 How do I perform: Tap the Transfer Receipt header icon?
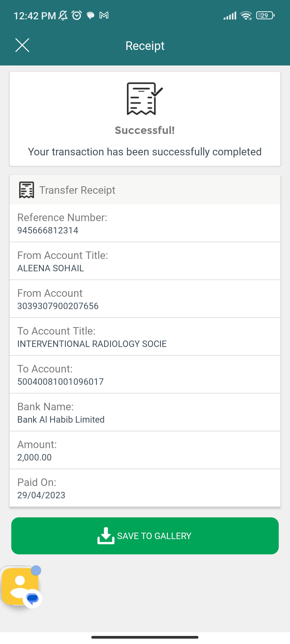coord(26,190)
